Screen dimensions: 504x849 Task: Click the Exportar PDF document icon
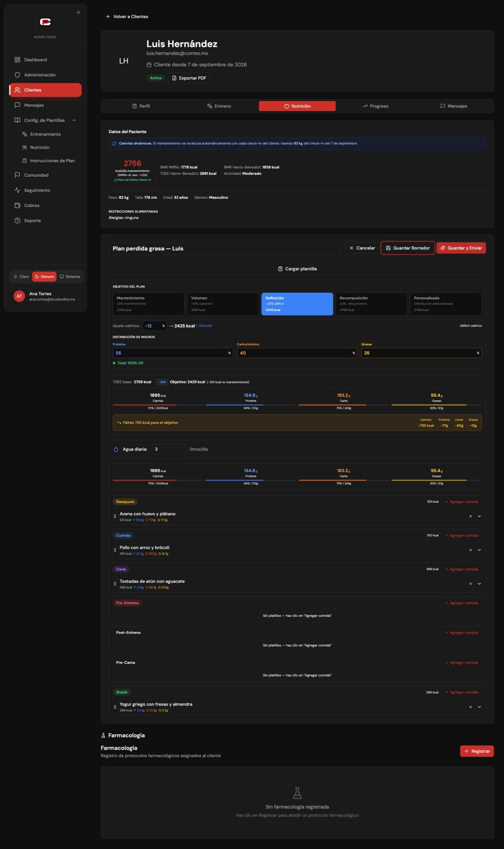point(174,78)
